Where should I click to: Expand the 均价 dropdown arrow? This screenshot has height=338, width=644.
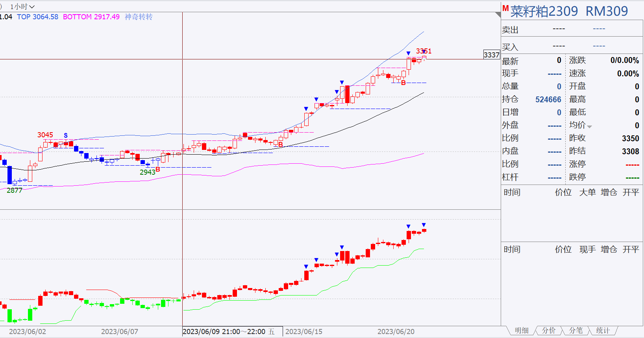pyautogui.click(x=589, y=127)
